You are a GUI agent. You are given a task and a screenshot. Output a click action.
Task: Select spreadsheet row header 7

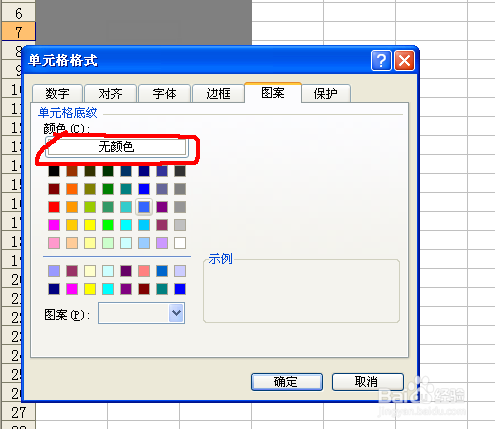click(19, 32)
